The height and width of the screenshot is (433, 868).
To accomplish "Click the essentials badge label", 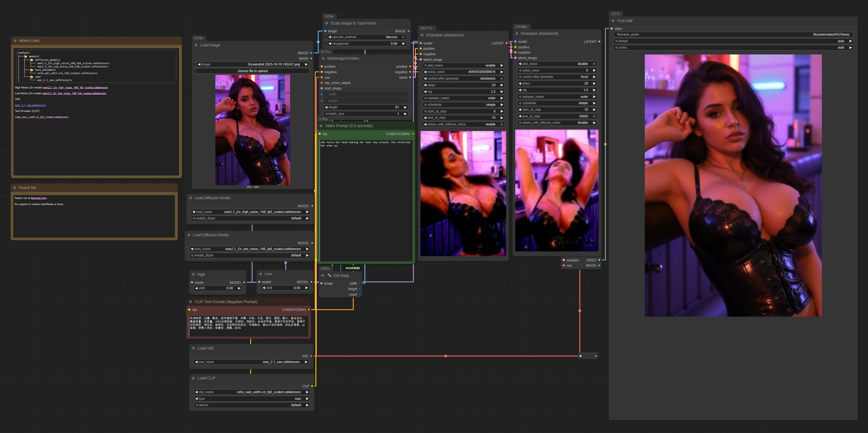I will click(353, 268).
